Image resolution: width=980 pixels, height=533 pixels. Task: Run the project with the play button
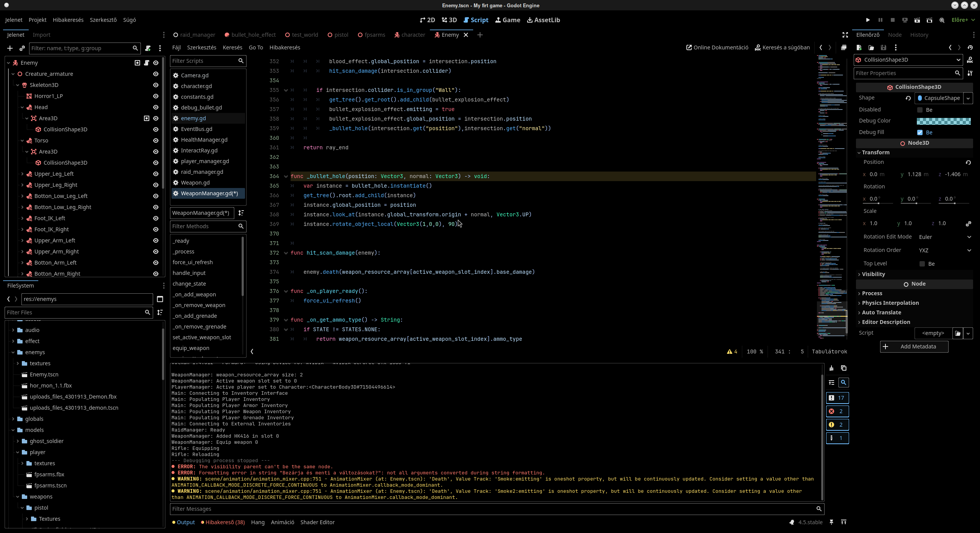[868, 20]
